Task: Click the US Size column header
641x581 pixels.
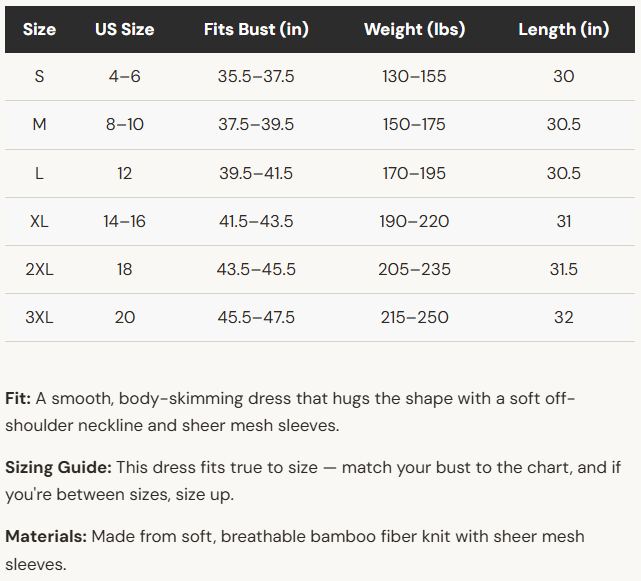Action: click(125, 29)
